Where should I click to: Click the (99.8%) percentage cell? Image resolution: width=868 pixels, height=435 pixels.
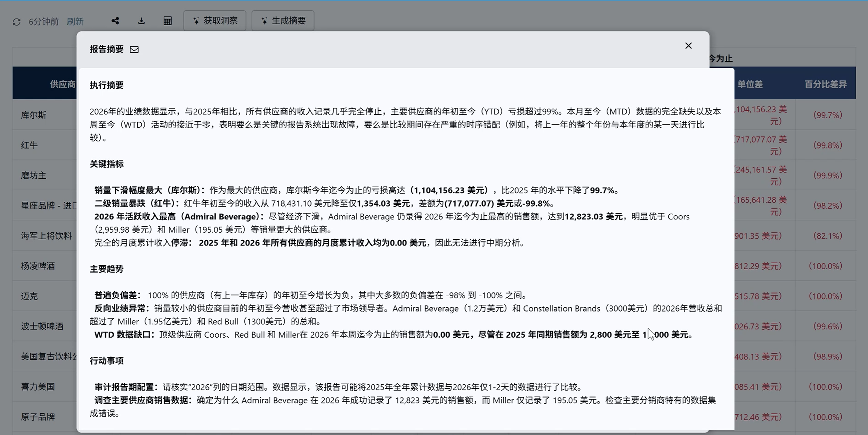[827, 145]
